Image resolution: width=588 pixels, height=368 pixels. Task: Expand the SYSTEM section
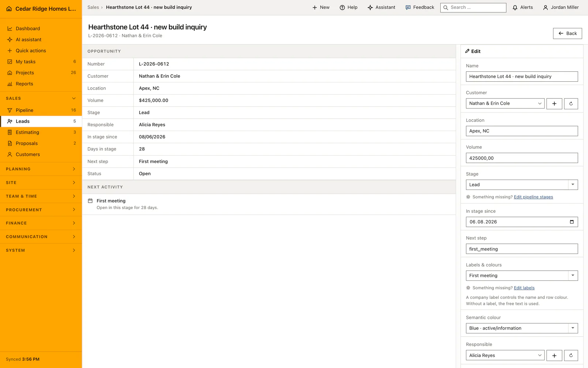41,250
